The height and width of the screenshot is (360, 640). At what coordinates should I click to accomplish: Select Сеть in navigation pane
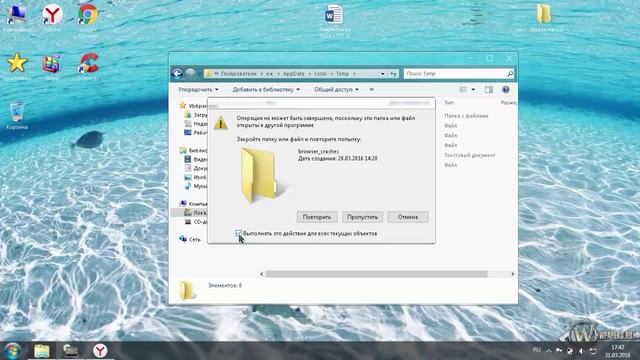(190, 240)
